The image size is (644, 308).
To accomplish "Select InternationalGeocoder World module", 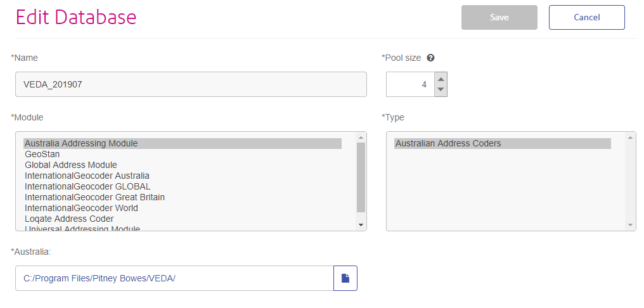I will pos(183,208).
